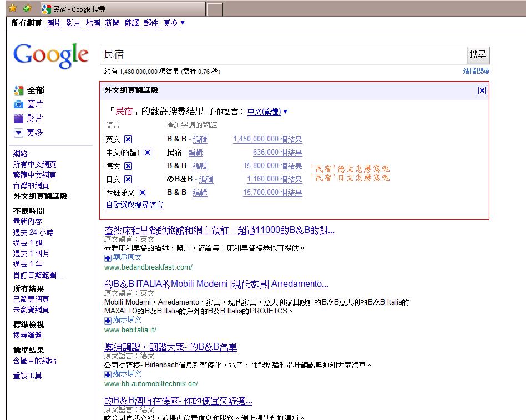Open the 更多 dropdown in top navigation

click(x=174, y=23)
